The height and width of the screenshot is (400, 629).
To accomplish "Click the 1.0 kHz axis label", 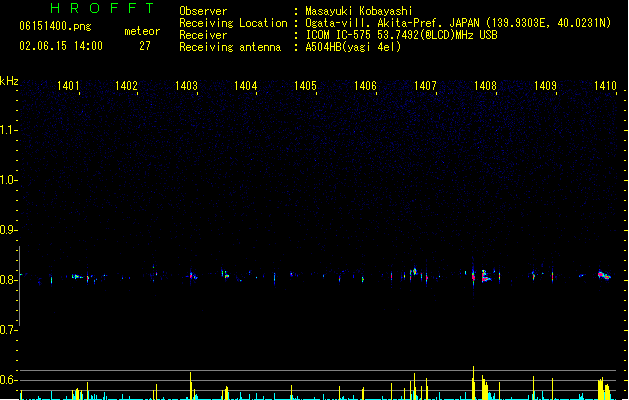I will pyautogui.click(x=8, y=179).
